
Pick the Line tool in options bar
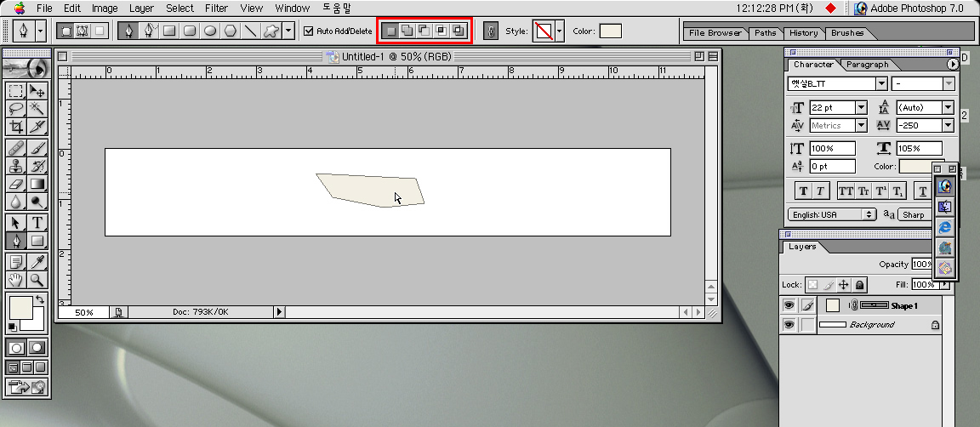click(x=250, y=31)
